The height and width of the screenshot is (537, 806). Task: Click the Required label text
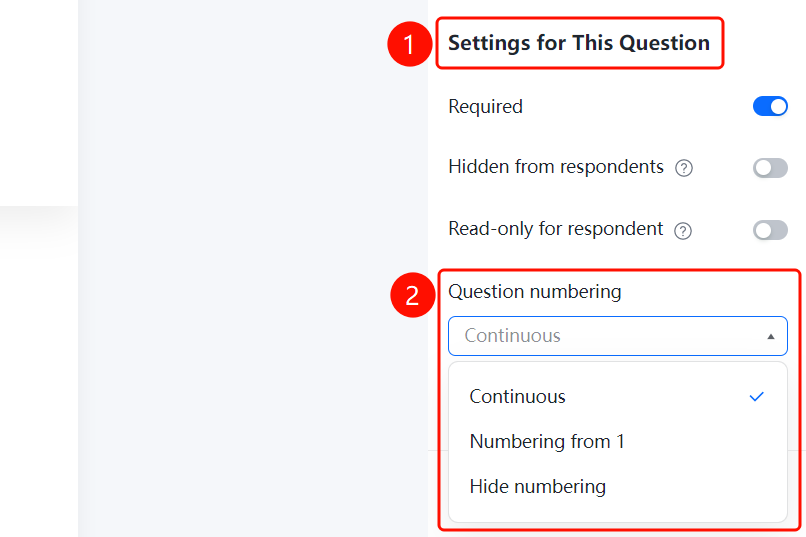click(x=485, y=107)
